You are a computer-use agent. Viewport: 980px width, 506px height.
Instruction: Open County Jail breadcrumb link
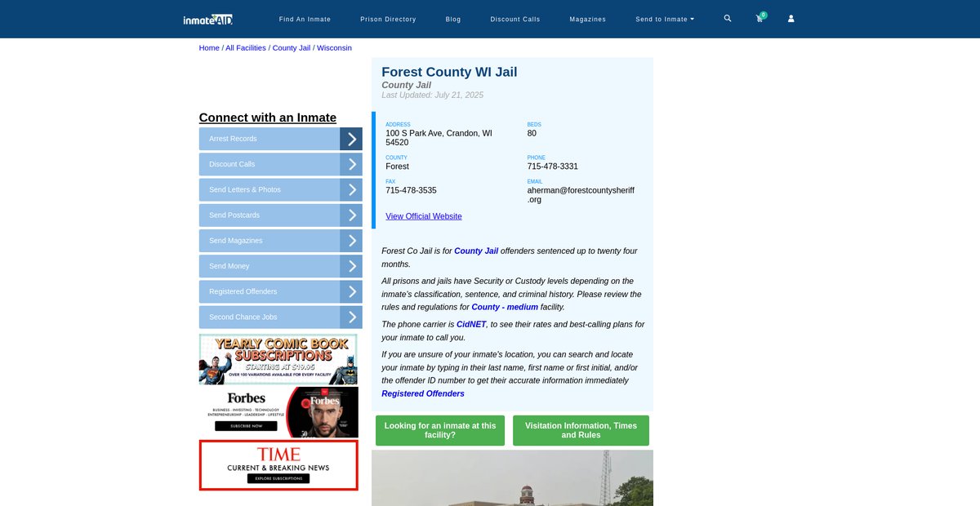tap(292, 48)
